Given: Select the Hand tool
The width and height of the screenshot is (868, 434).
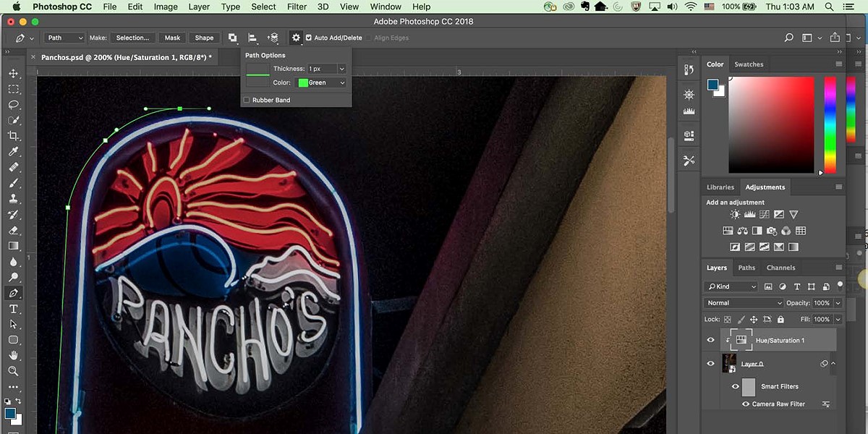Looking at the screenshot, I should 13,355.
